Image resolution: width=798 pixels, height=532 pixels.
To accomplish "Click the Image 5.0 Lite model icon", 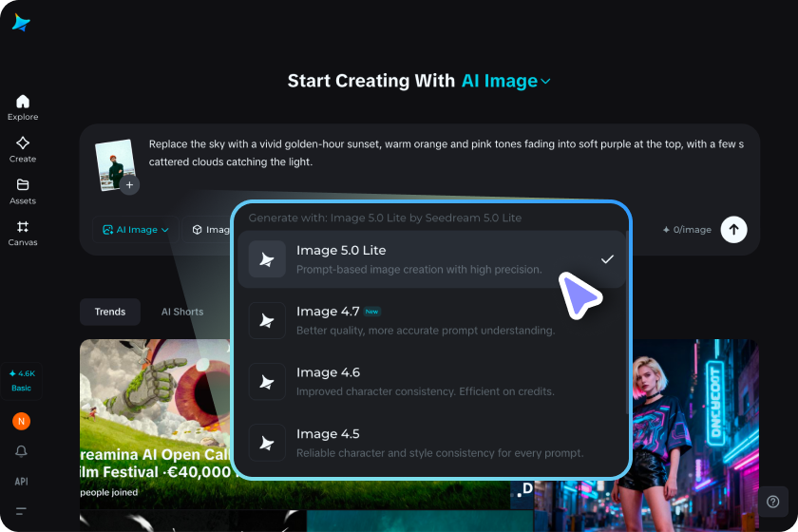I will [x=267, y=259].
